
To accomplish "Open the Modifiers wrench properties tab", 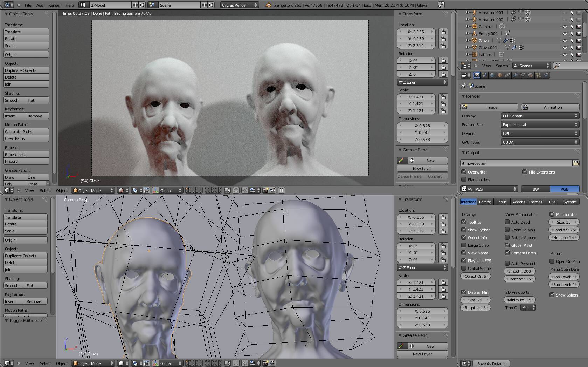I will coord(515,75).
